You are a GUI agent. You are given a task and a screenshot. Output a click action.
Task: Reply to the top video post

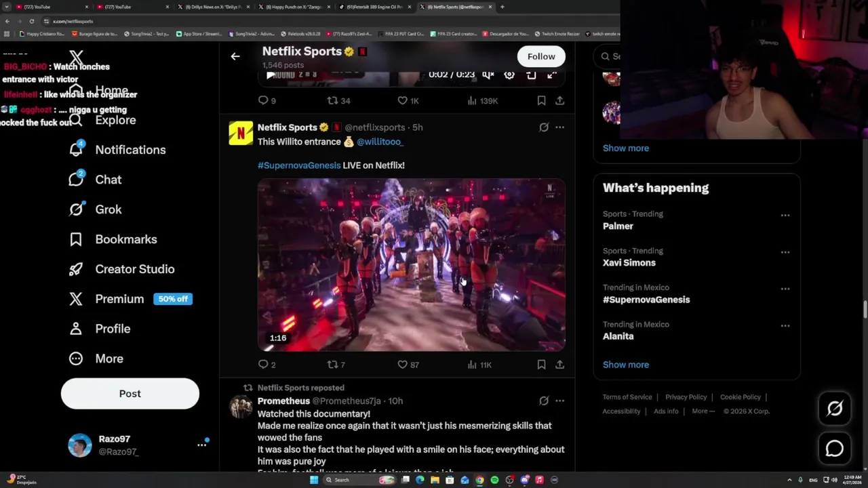point(267,100)
